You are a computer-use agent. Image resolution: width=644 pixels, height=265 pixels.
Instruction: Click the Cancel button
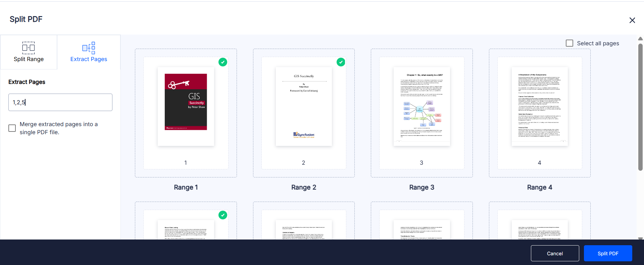click(555, 253)
